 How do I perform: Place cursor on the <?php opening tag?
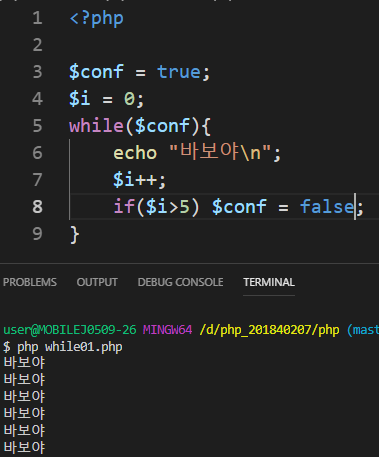pos(96,19)
